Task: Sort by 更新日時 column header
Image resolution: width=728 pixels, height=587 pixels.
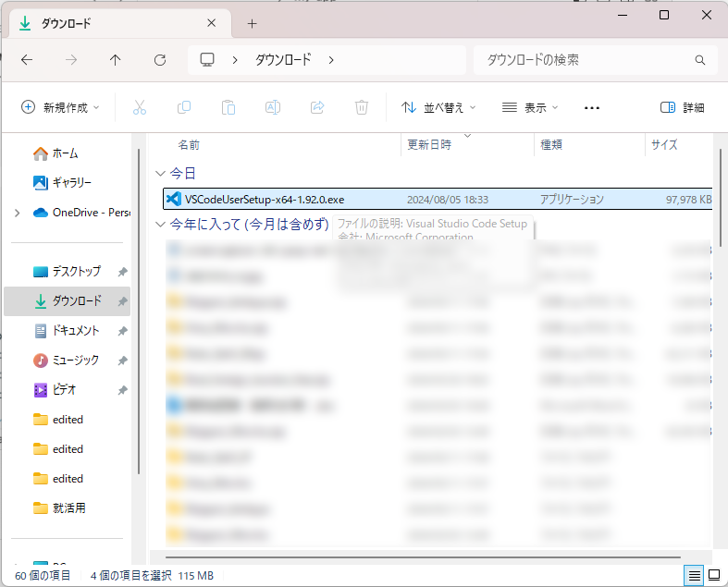Action: click(429, 145)
